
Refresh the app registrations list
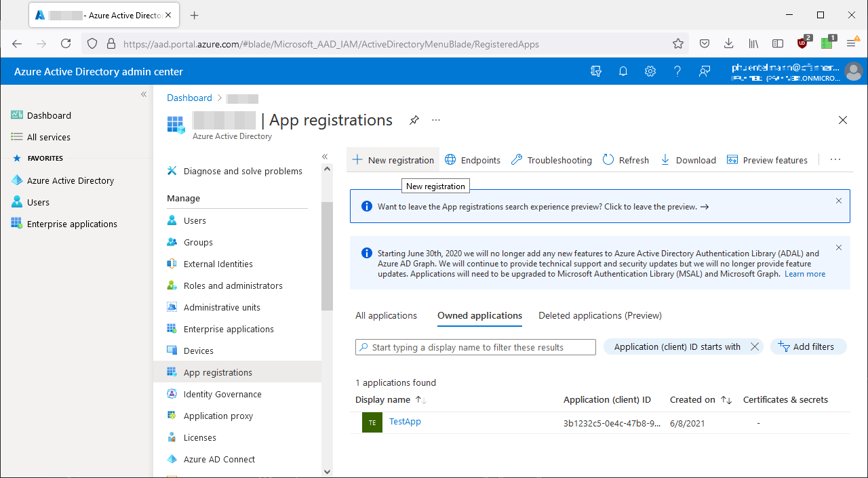pyautogui.click(x=625, y=159)
